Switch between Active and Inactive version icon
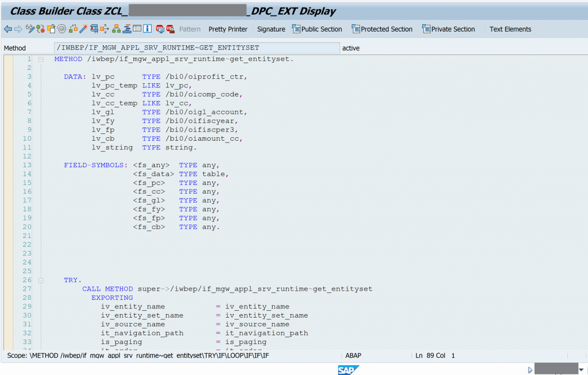Screen dimensions: 588x375 (41, 29)
